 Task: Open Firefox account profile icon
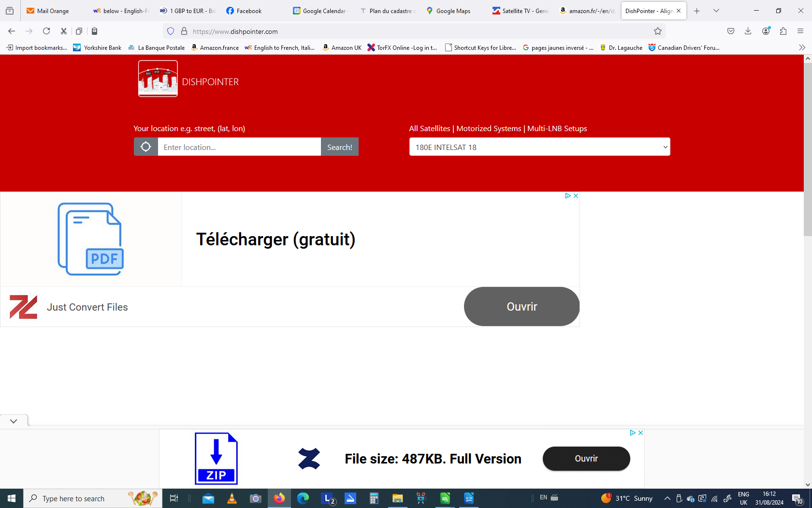766,31
